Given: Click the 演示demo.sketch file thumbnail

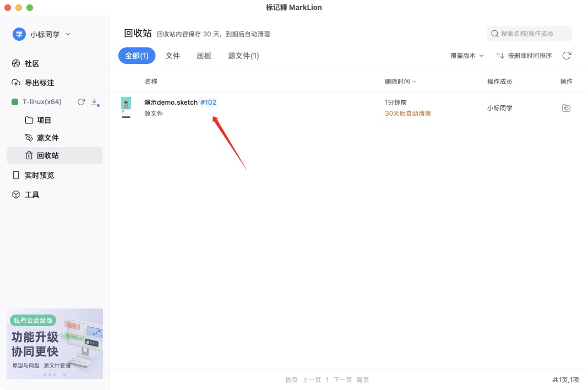Looking at the screenshot, I should coord(126,107).
